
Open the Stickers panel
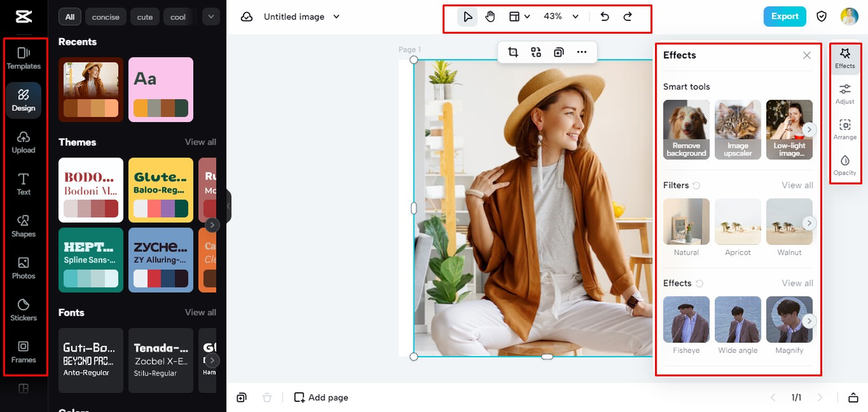[24, 311]
